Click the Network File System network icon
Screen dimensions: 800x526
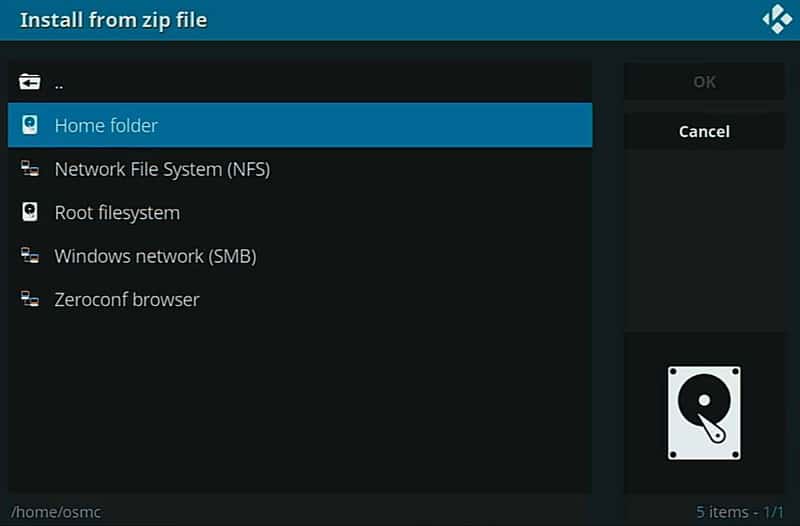pos(30,168)
